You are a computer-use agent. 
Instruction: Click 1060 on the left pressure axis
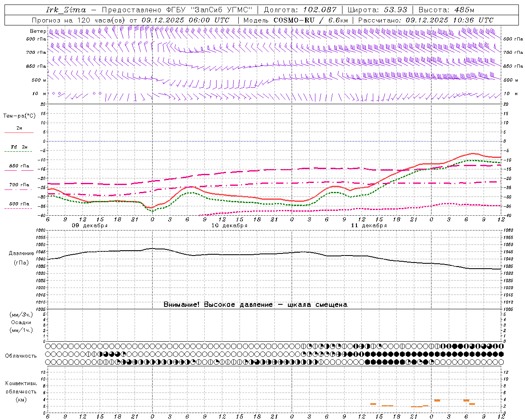41,231
